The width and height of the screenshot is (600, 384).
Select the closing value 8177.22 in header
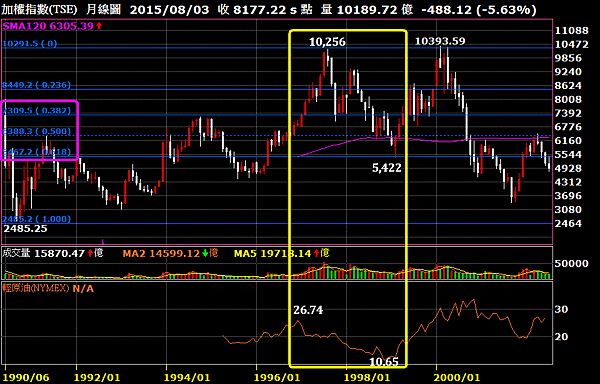[259, 9]
